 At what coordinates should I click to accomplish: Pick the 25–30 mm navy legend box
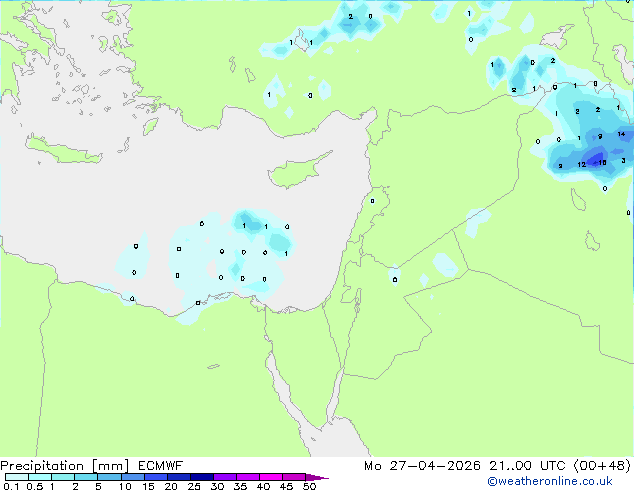[x=202, y=477]
